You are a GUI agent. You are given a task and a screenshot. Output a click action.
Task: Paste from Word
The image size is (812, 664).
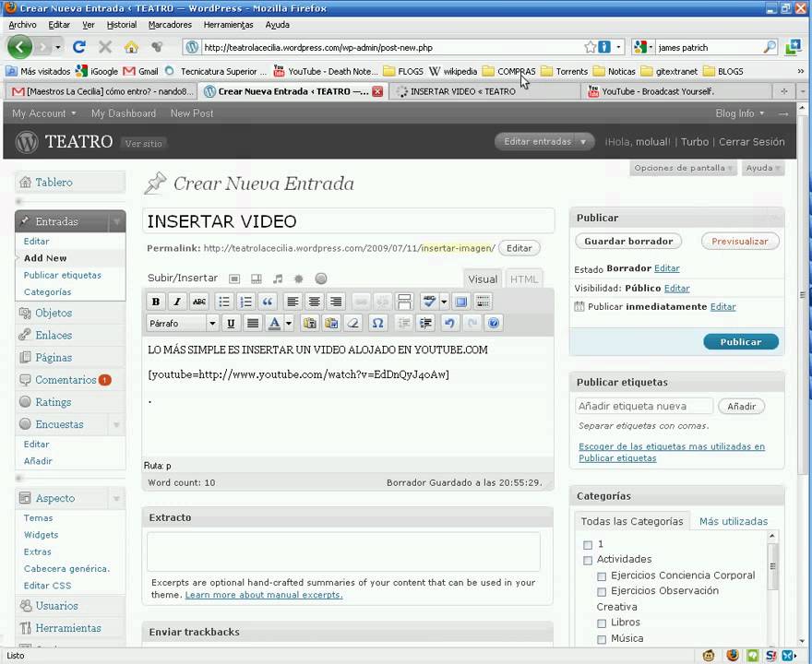tap(331, 324)
